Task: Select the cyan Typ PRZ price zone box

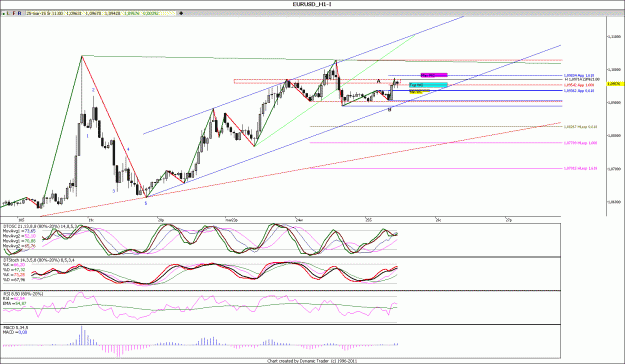Action: (x=428, y=85)
